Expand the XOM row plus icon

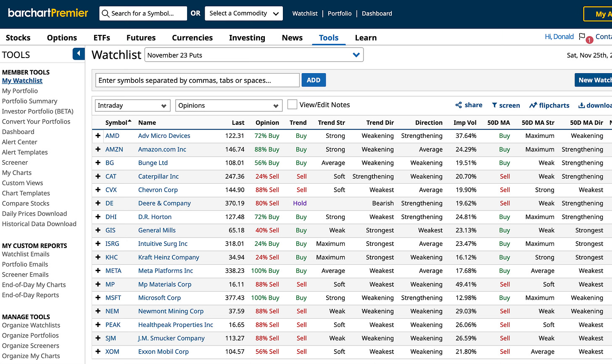coord(98,352)
